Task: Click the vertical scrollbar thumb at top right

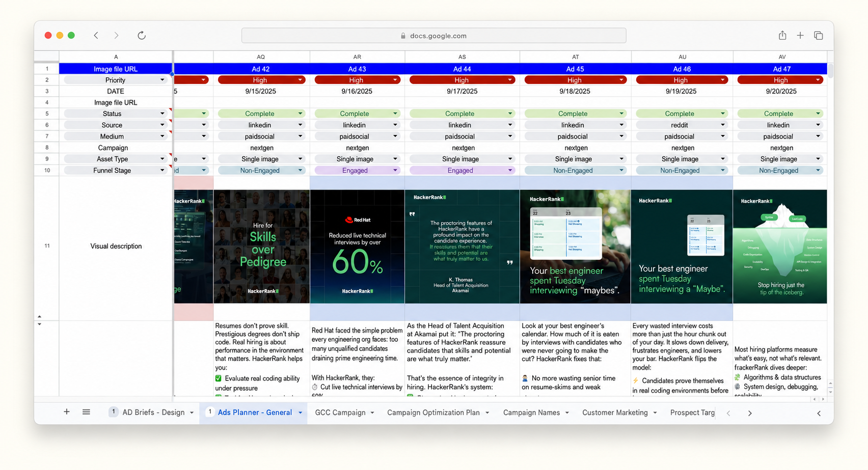Action: tap(830, 70)
